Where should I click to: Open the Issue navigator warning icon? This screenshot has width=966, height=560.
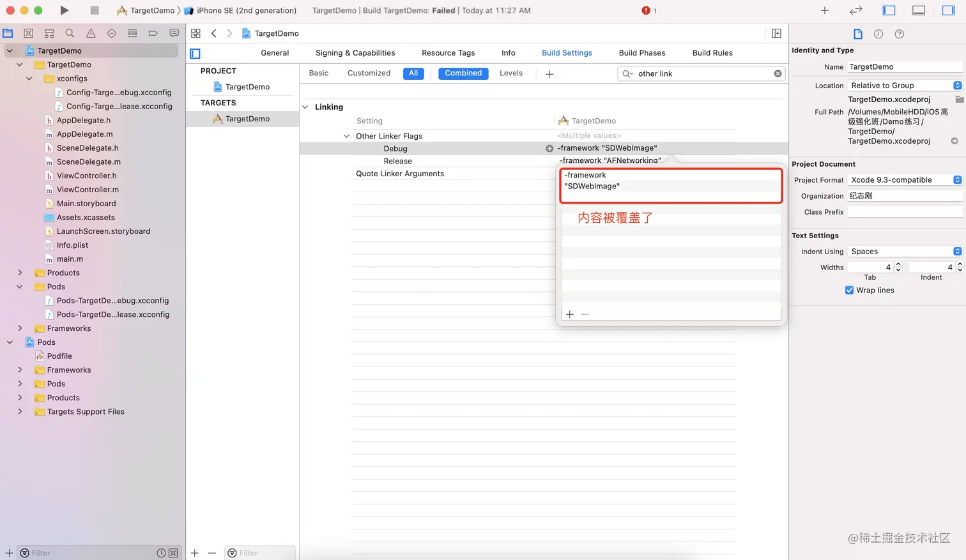(91, 33)
